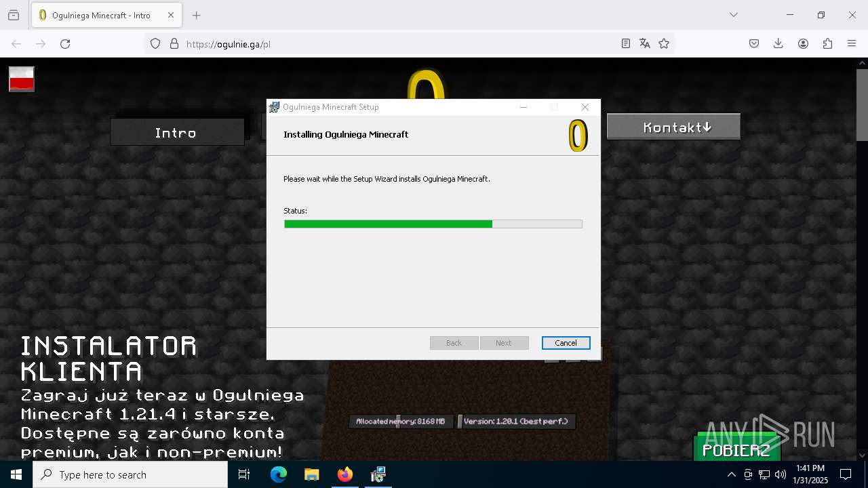Open Firefox recent browsing view icon
The image size is (868, 488).
coord(14,15)
